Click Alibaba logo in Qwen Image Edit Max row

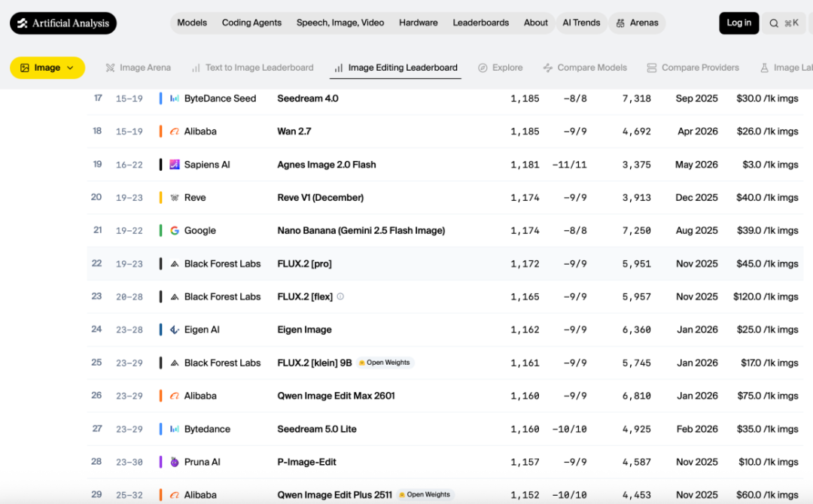click(x=175, y=396)
